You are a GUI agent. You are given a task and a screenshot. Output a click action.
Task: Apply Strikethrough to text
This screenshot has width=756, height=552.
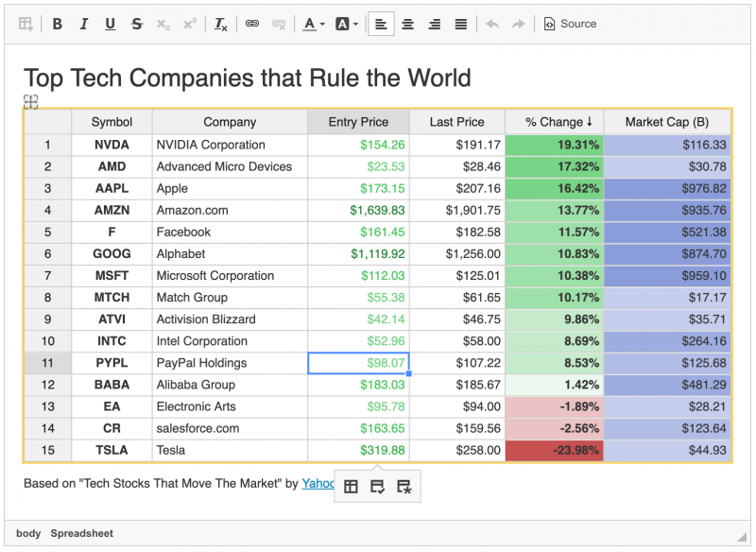tap(137, 24)
